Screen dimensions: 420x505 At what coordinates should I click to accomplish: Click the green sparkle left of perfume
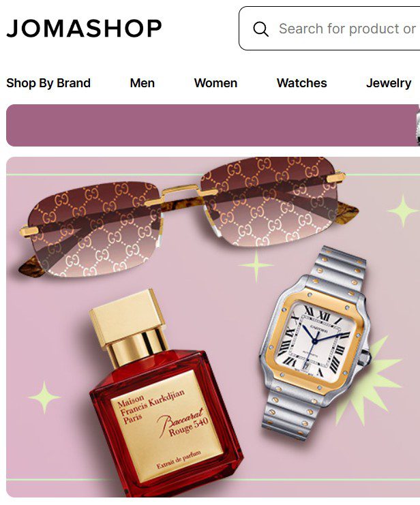pos(44,397)
